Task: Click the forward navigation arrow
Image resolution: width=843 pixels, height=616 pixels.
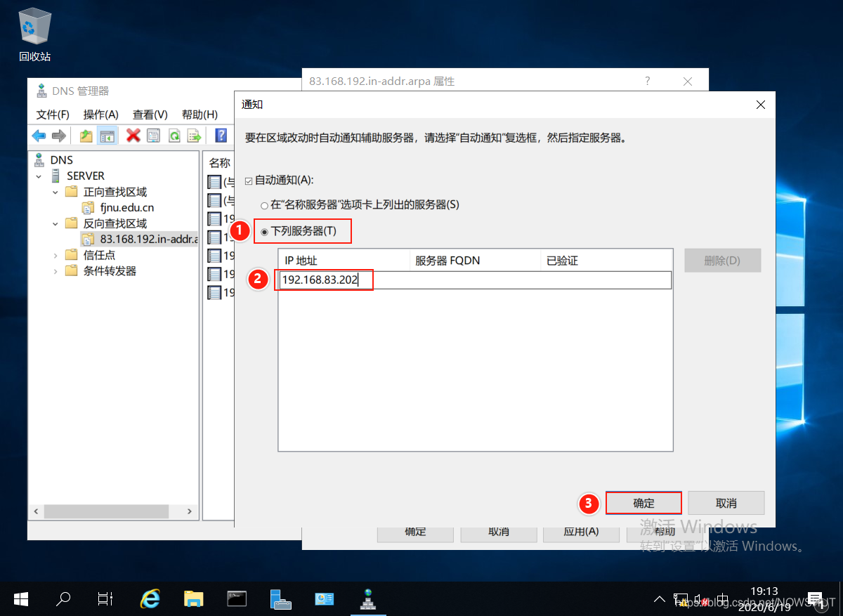Action: point(60,136)
